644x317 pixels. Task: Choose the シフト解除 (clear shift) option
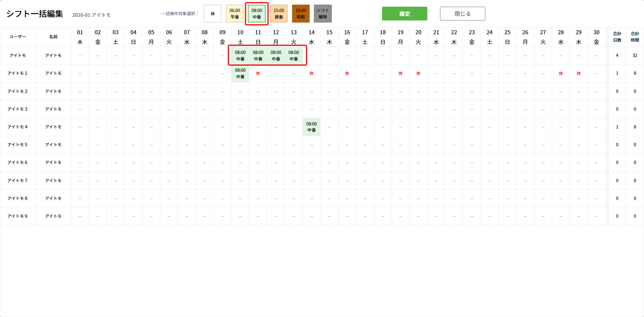click(x=323, y=14)
